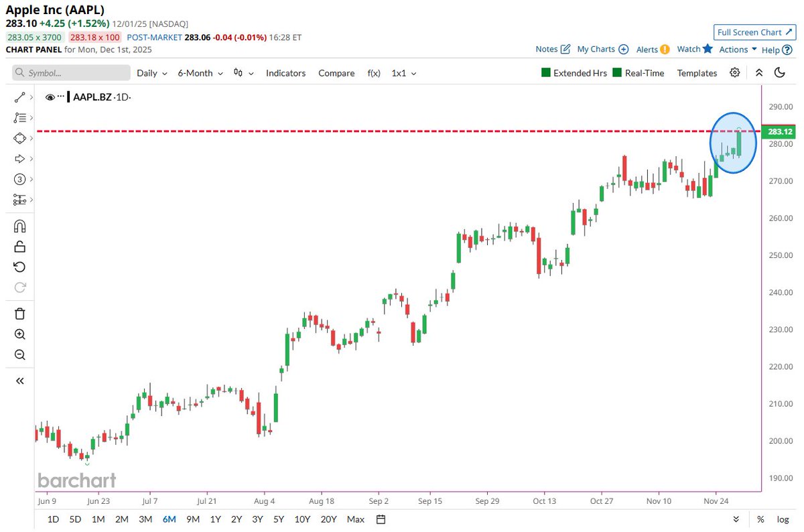Toggle the log scale button

pyautogui.click(x=782, y=519)
